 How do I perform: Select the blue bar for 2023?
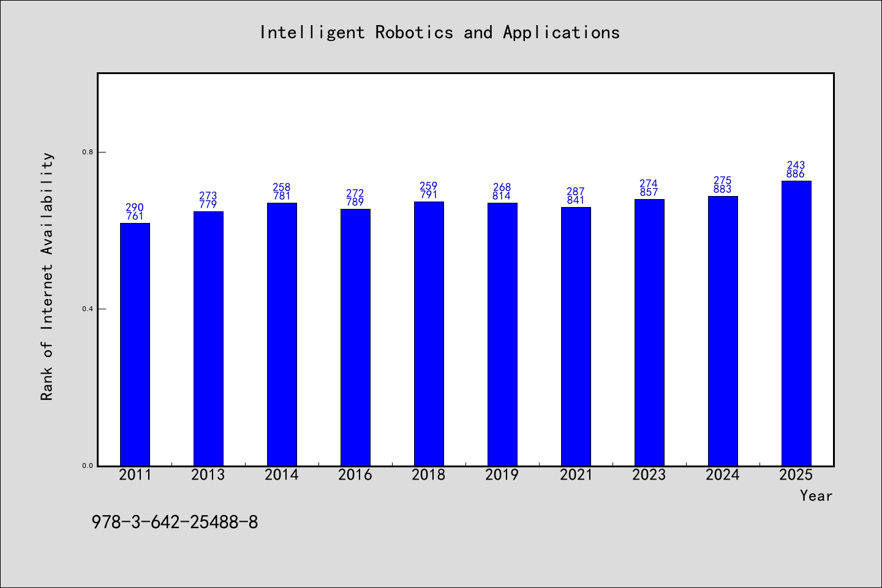coord(649,333)
